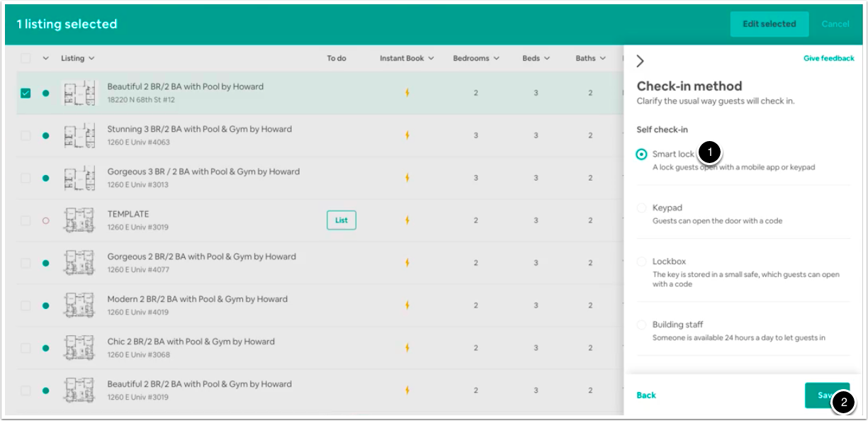Image resolution: width=868 pixels, height=421 pixels.
Task: Collapse the Check-in method side panel arrow
Action: (x=641, y=61)
